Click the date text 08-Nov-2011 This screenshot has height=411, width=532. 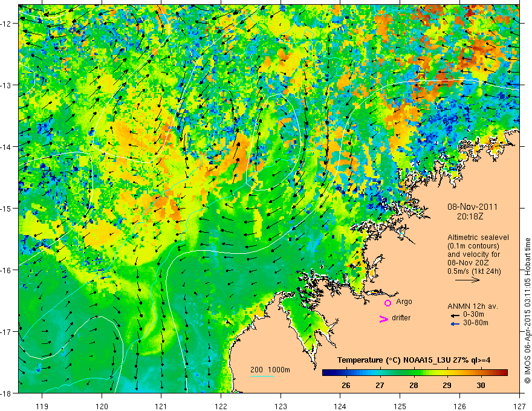click(x=472, y=207)
